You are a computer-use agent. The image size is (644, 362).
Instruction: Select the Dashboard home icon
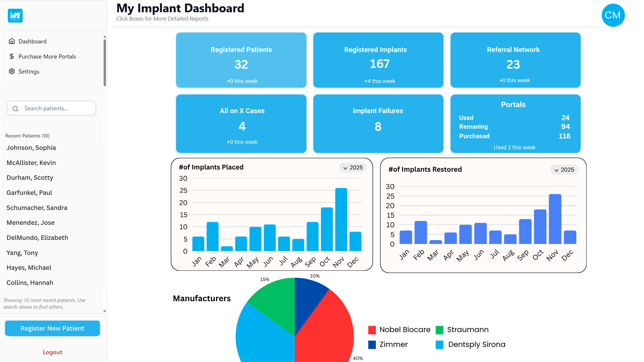[12, 41]
